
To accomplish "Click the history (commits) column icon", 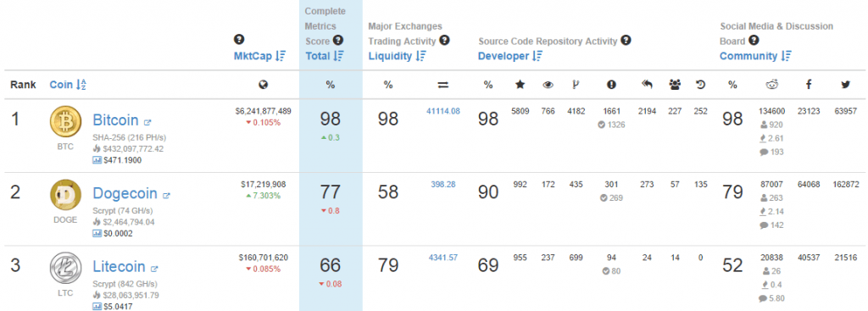I will click(x=700, y=85).
